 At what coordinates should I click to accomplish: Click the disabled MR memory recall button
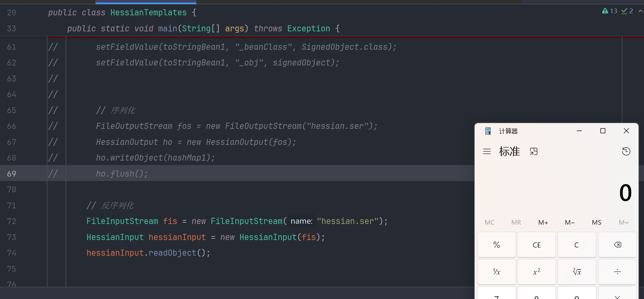click(x=516, y=223)
